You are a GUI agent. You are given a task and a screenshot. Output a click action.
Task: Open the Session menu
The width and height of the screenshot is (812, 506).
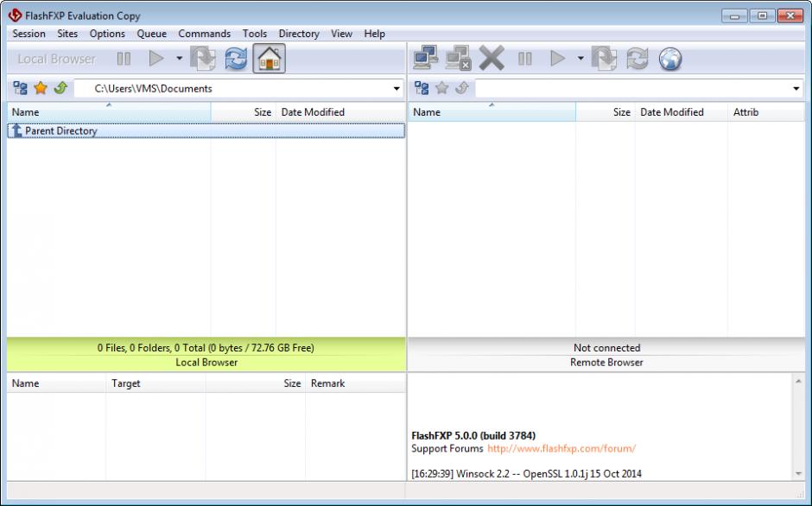coord(29,34)
